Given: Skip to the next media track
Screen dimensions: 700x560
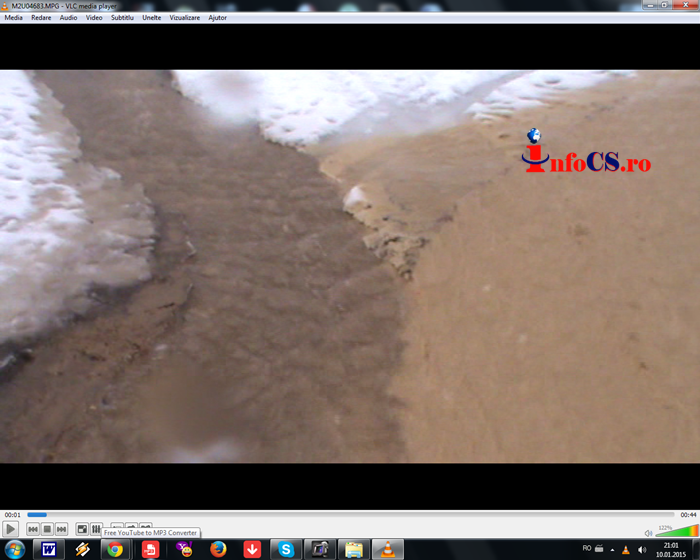Looking at the screenshot, I should click(x=62, y=529).
